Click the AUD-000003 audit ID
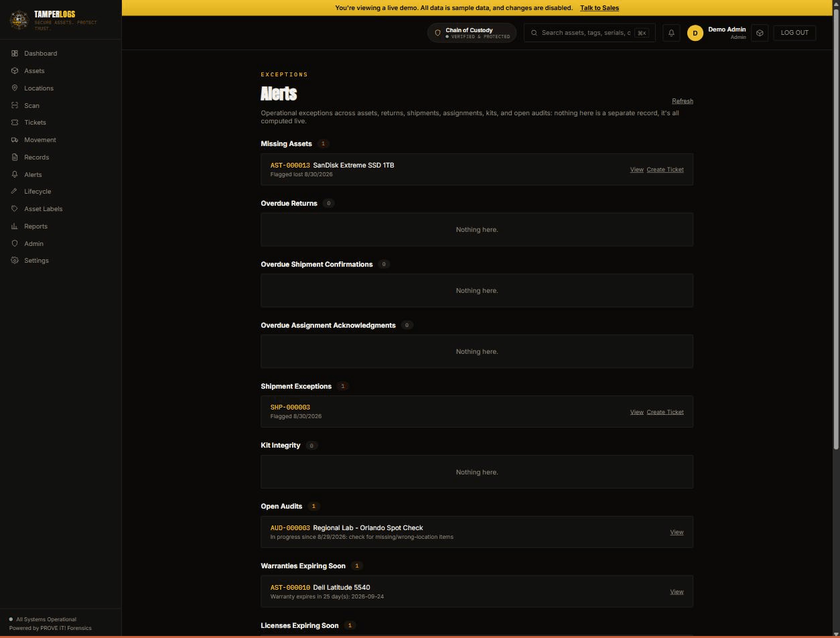 [x=290, y=528]
